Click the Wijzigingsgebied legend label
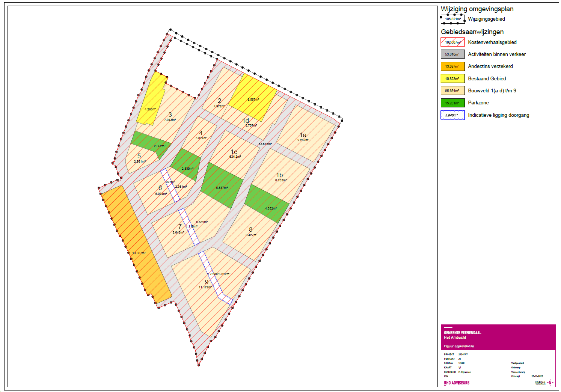561x392 pixels. pos(486,19)
